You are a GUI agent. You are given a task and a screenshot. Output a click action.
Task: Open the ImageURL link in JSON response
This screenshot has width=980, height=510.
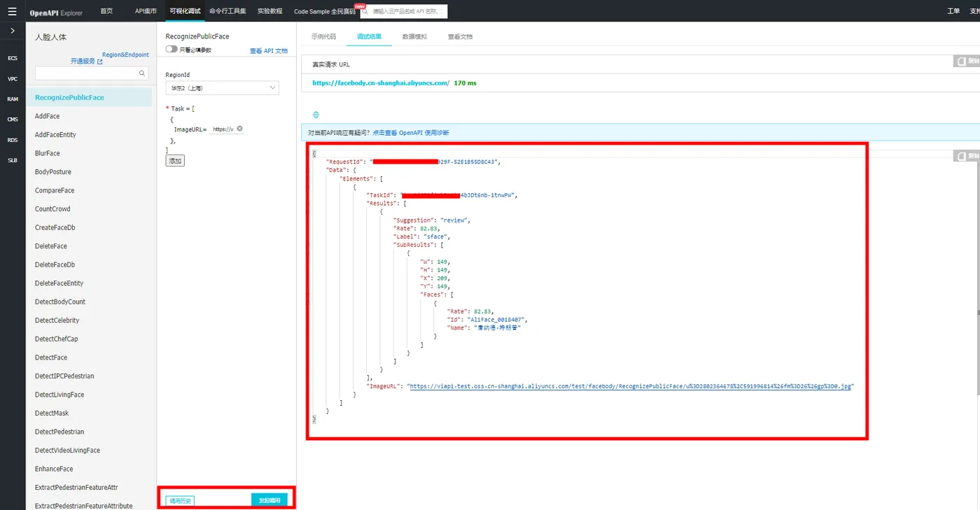point(630,386)
